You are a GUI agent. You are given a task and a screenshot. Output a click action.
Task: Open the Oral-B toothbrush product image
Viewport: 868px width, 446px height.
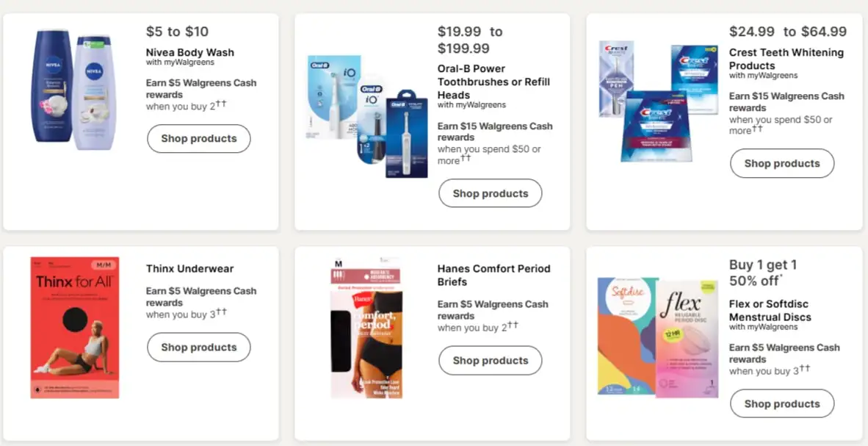tap(366, 116)
